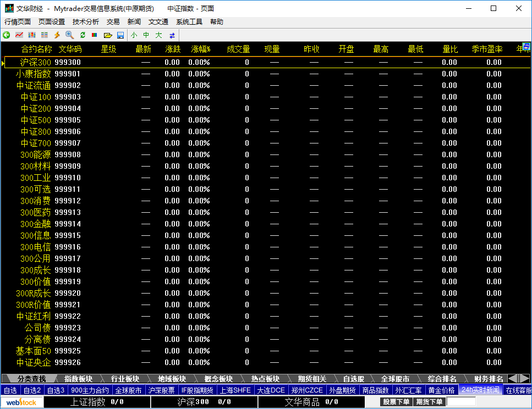Click the yellow open folder icon
532x409 pixels.
point(108,35)
